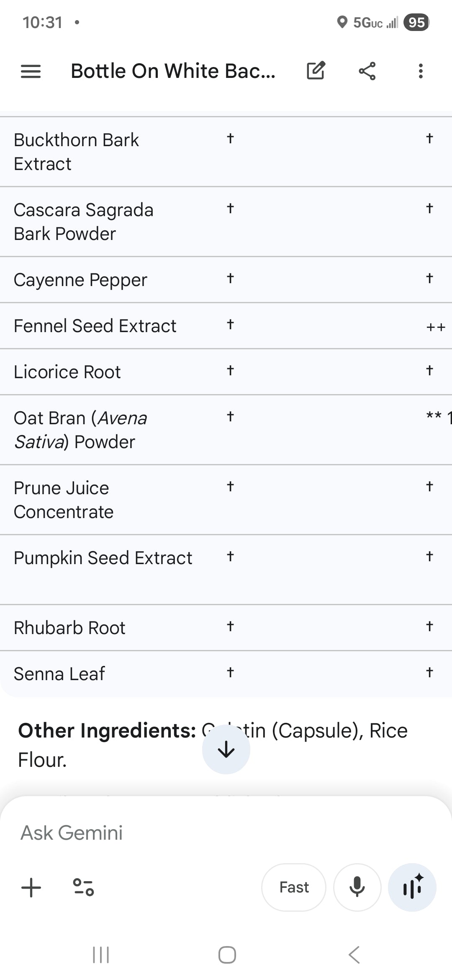Open the Fast model selector
452x980 pixels.
tap(294, 887)
